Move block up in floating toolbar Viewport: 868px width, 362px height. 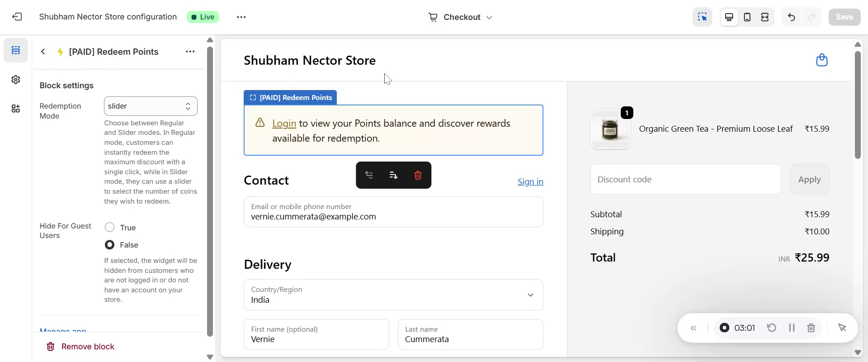tap(369, 175)
